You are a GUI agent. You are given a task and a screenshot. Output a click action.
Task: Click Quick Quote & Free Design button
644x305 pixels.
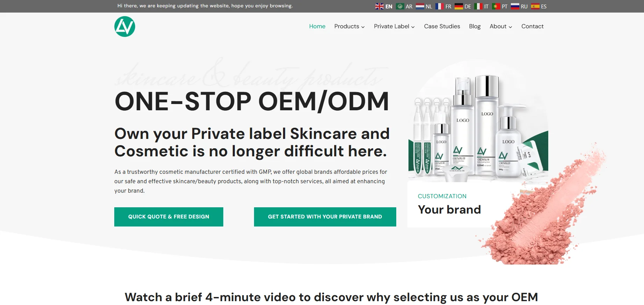click(169, 217)
